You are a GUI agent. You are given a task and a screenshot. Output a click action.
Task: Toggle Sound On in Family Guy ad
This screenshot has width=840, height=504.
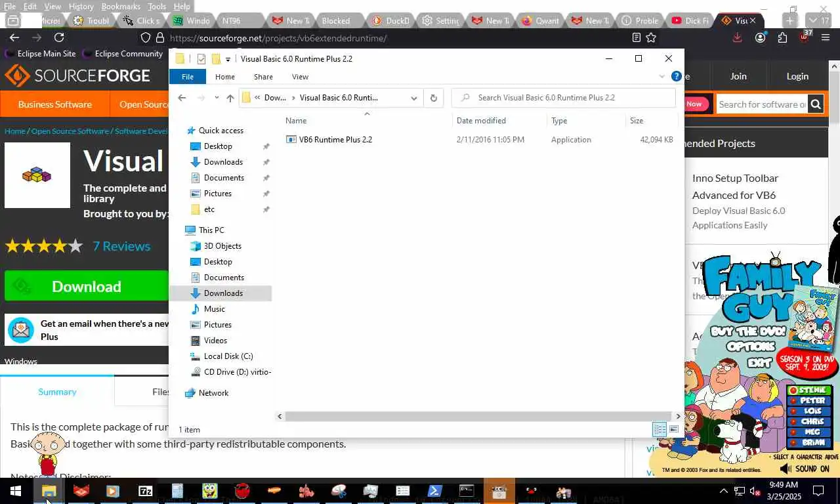[805, 469]
